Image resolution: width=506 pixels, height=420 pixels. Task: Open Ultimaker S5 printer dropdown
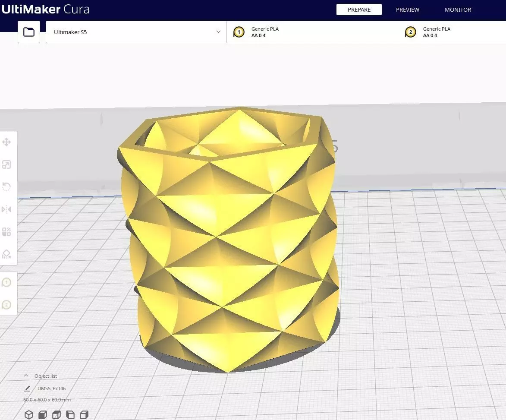pyautogui.click(x=136, y=32)
